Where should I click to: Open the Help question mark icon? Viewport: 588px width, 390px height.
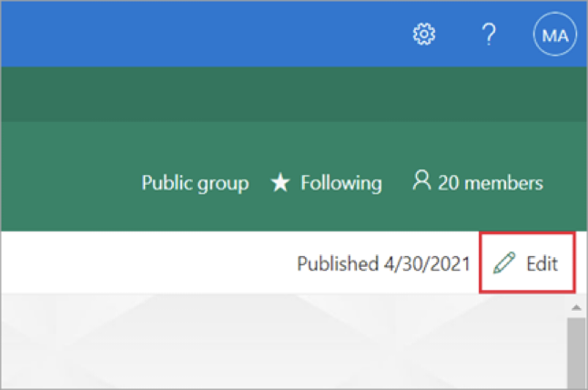tap(488, 35)
